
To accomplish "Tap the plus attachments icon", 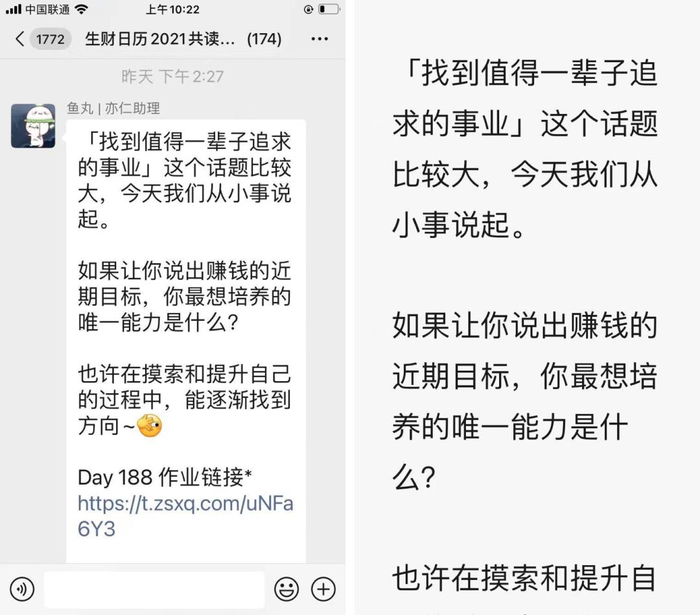I will 323,588.
